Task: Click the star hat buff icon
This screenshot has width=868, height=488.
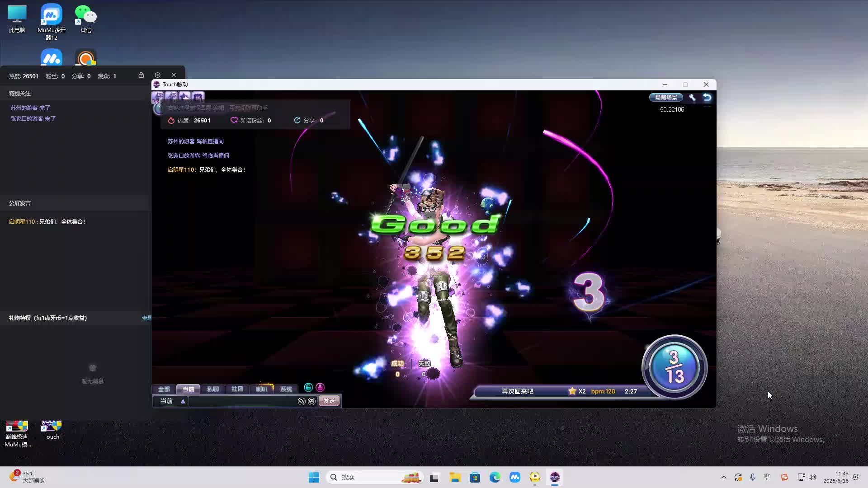Action: point(184,96)
